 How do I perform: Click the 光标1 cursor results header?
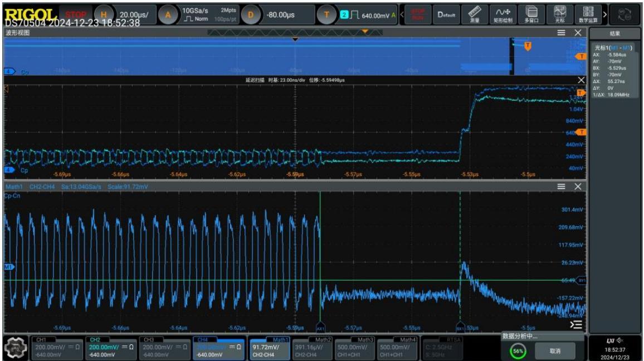point(613,48)
